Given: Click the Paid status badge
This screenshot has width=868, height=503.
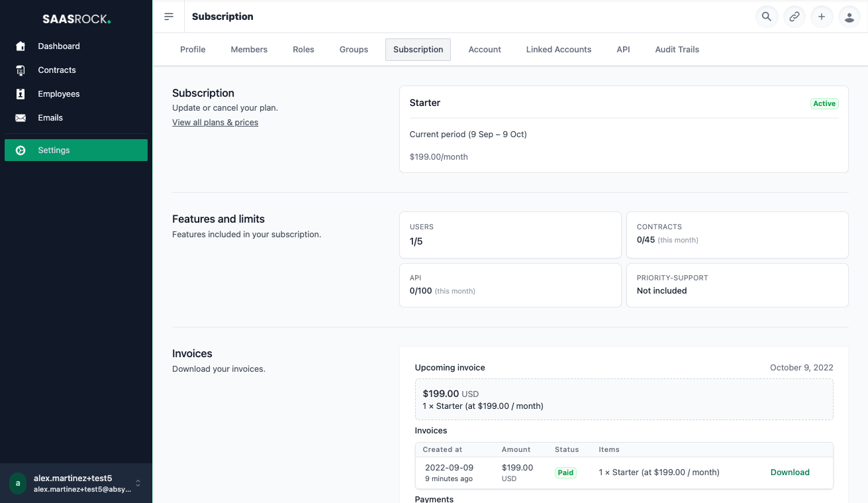Looking at the screenshot, I should [x=565, y=473].
